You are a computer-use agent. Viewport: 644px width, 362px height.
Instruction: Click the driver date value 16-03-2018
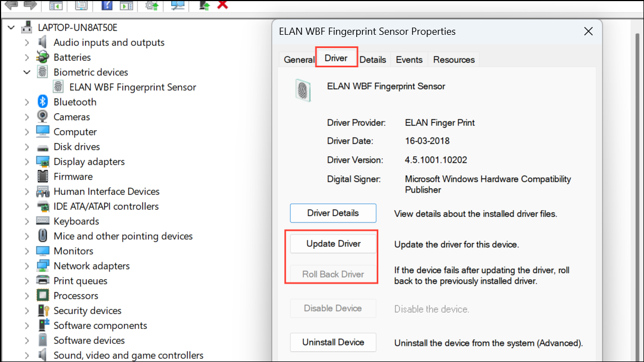427,141
